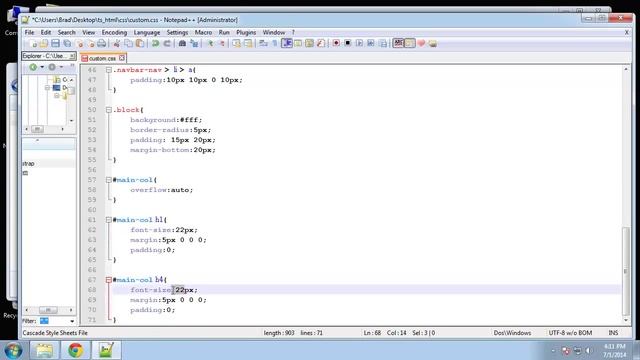Click the Run Macro Multiple Times icon
640x360 pixels.
371,43
